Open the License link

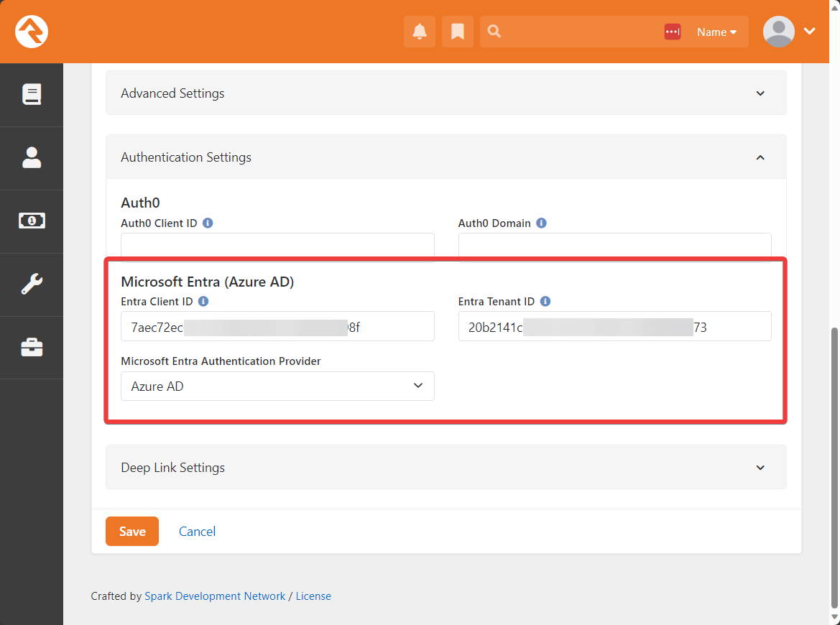point(313,596)
